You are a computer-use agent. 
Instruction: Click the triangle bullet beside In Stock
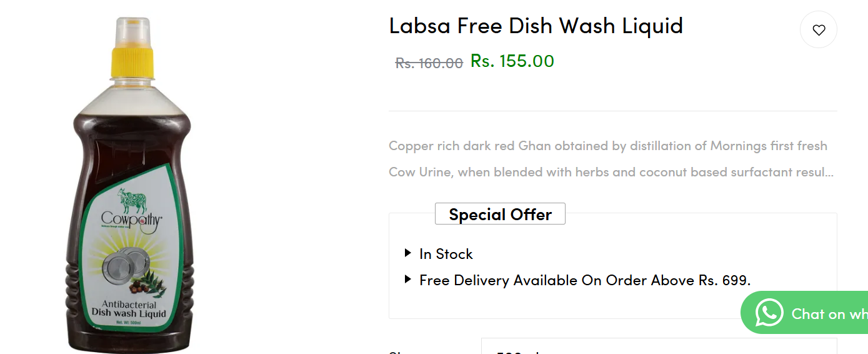pyautogui.click(x=408, y=253)
